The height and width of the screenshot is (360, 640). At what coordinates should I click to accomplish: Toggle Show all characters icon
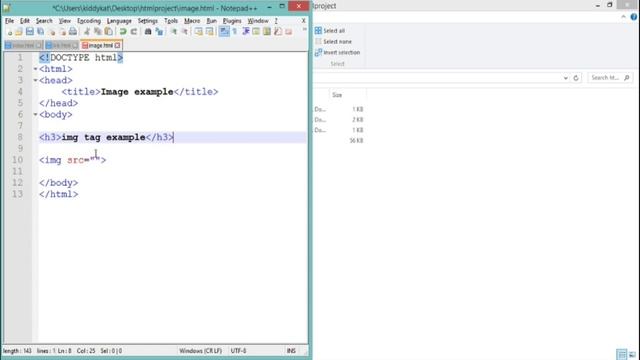pyautogui.click(x=235, y=32)
